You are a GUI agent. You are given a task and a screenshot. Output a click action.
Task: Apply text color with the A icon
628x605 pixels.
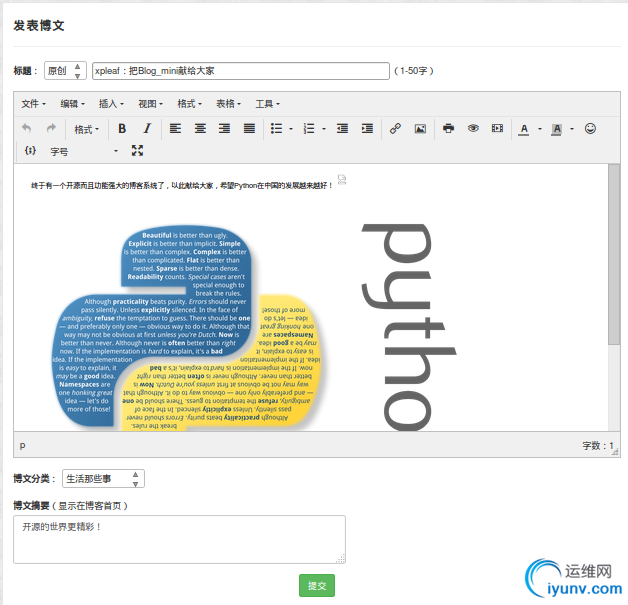pyautogui.click(x=524, y=129)
